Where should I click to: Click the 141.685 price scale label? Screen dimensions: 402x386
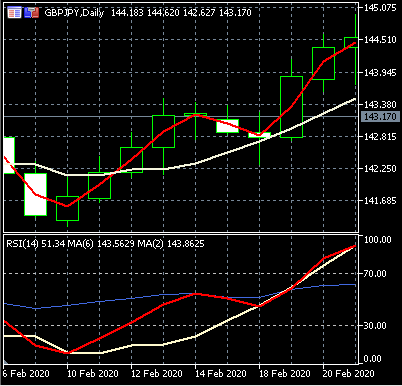tap(380, 201)
